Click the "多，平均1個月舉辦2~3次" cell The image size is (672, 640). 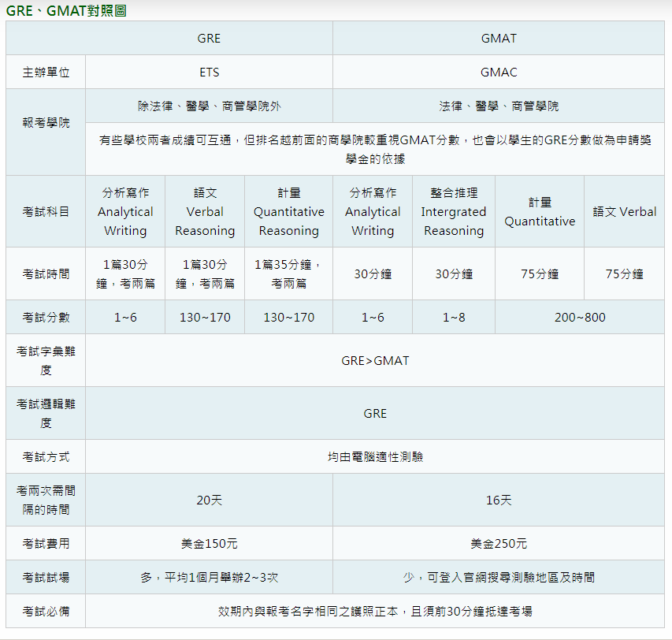coord(209,577)
